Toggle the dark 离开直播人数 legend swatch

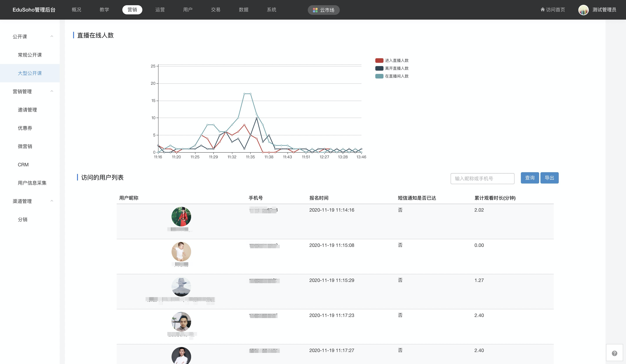379,68
